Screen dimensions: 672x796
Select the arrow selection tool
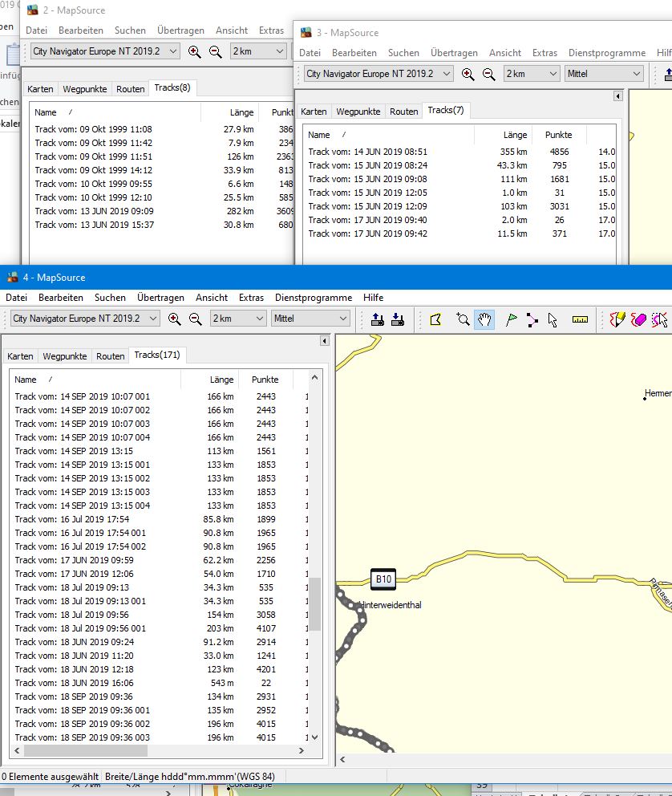pos(553,319)
